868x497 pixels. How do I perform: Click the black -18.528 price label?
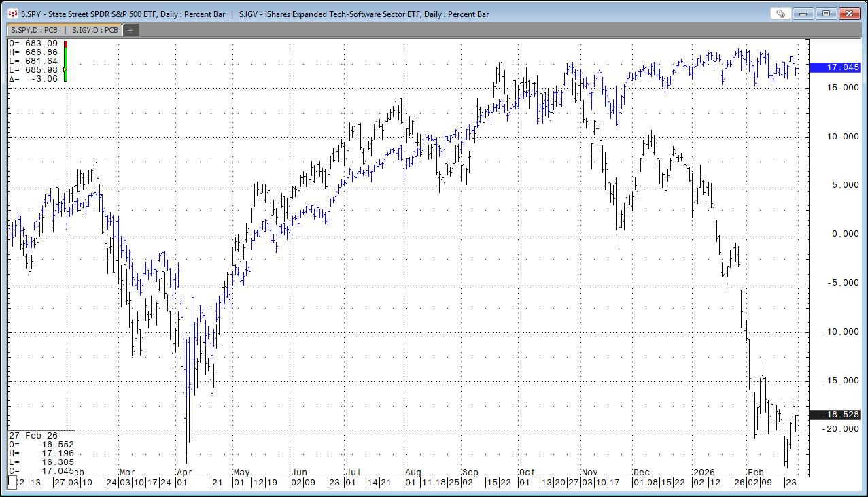(841, 414)
